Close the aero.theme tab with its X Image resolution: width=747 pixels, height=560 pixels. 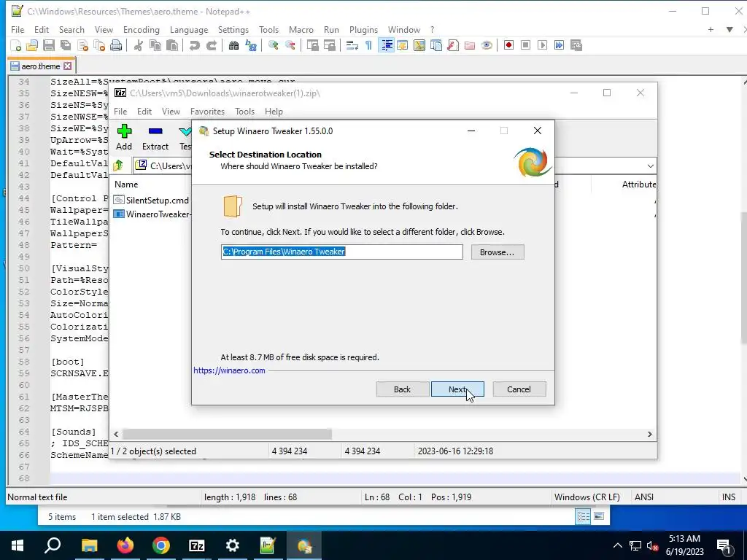(68, 66)
